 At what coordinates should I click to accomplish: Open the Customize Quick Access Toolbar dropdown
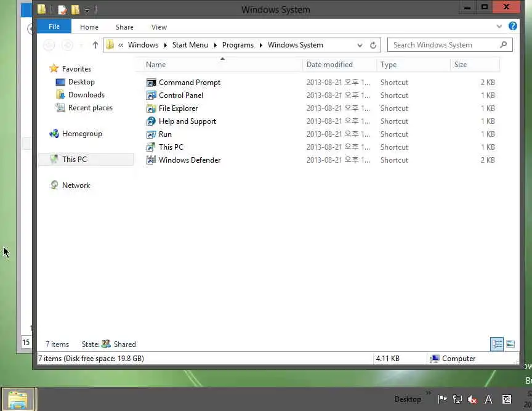87,10
